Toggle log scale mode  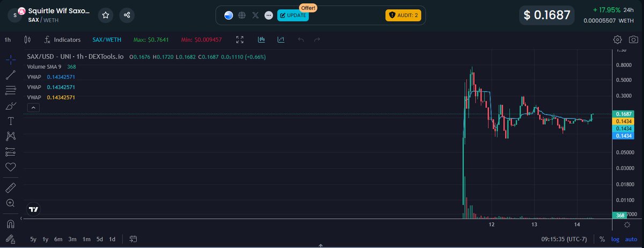pos(614,239)
